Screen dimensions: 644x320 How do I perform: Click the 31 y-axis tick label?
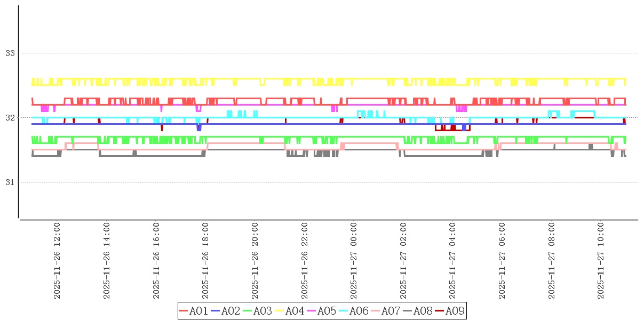pos(10,182)
